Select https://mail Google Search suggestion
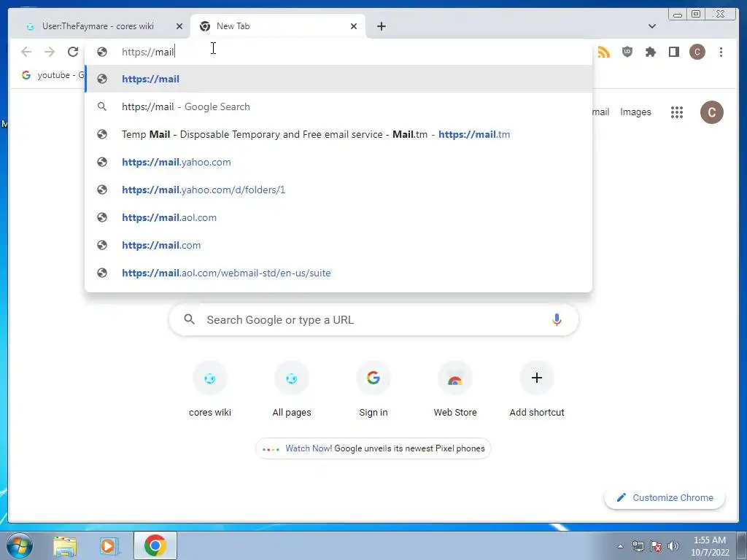Screen dimensions: 747x560 [x=338, y=106]
